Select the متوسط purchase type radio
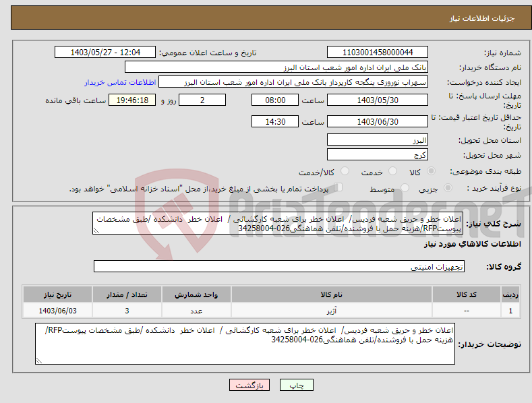This screenshot has height=403, width=532. tap(405, 188)
